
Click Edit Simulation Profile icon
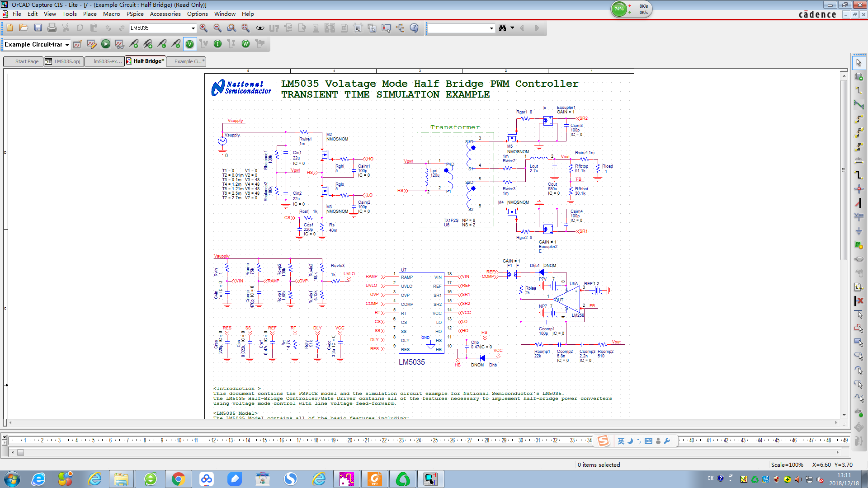[x=91, y=44]
